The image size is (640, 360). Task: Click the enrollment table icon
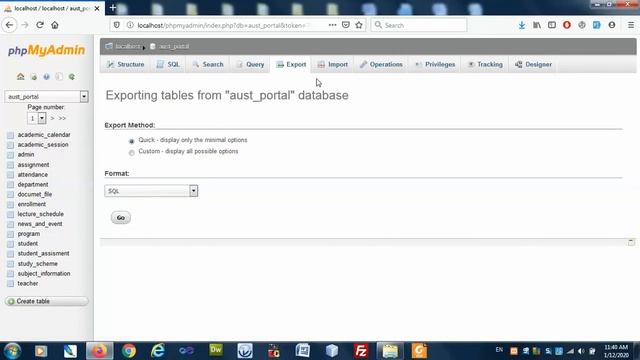pyautogui.click(x=11, y=204)
